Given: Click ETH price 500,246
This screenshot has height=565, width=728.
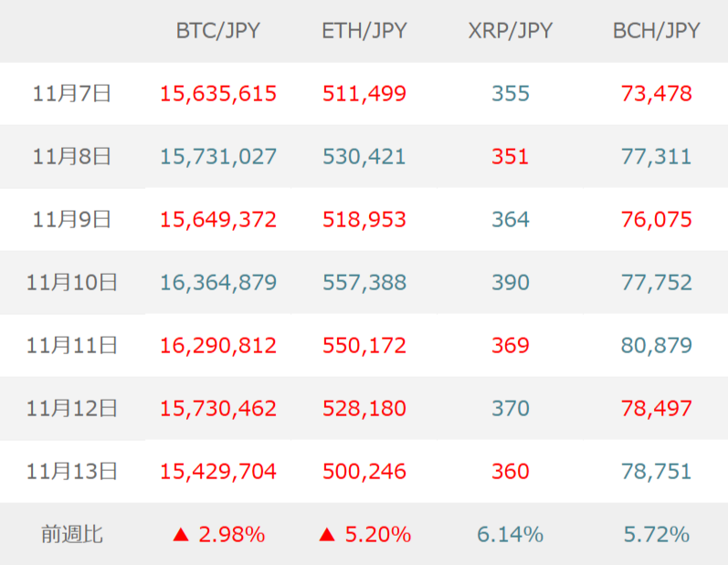Looking at the screenshot, I should 364,471.
